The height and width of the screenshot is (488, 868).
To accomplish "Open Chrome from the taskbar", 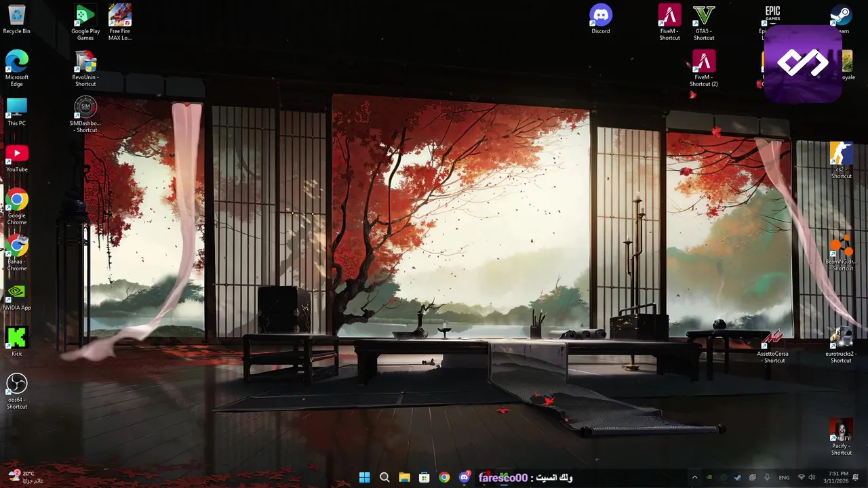I will (x=444, y=478).
